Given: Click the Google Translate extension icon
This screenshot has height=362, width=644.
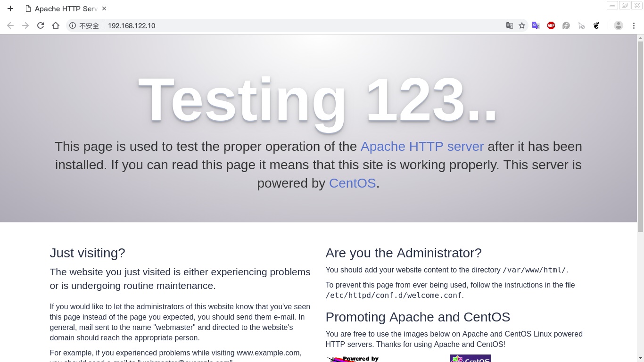Looking at the screenshot, I should pos(536,25).
